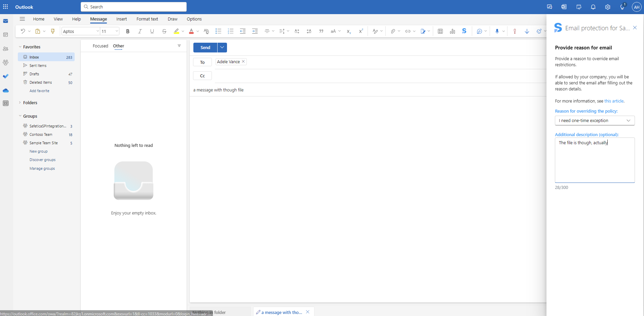Open the notifications bell

(x=593, y=7)
